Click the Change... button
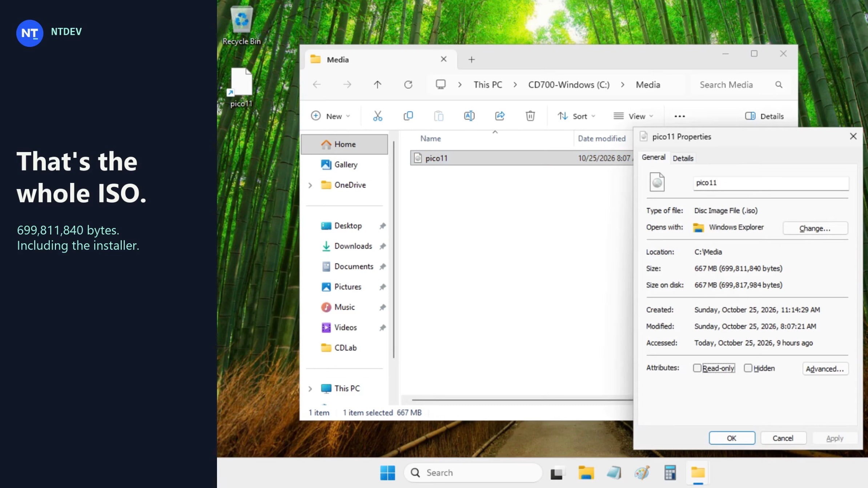This screenshot has width=868, height=488. pyautogui.click(x=815, y=228)
